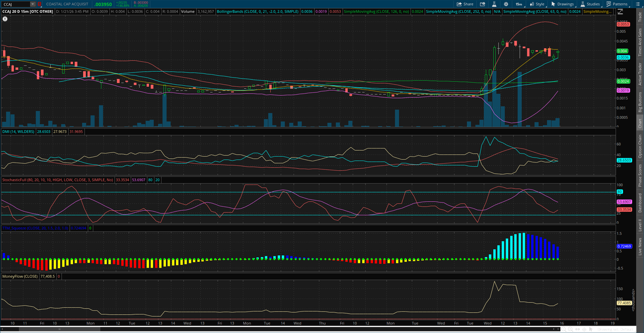This screenshot has width=644, height=333.
Task: Open the Style menu
Action: tap(537, 4)
